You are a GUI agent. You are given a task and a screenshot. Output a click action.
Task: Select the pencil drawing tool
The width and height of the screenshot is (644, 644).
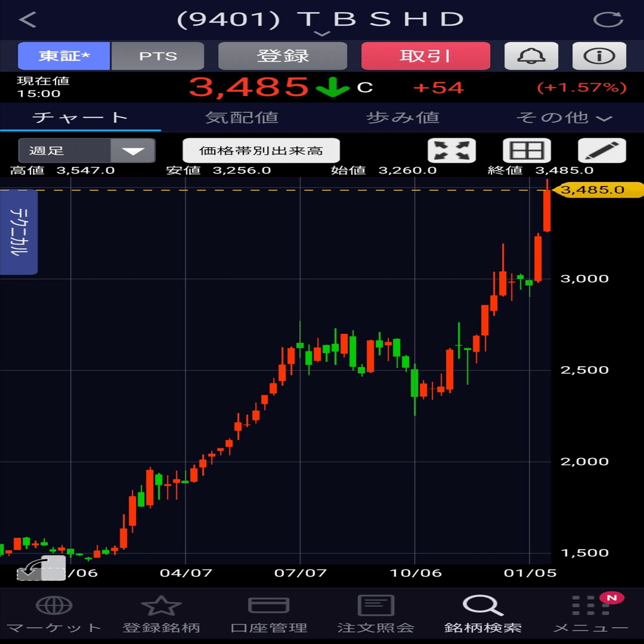point(602,150)
